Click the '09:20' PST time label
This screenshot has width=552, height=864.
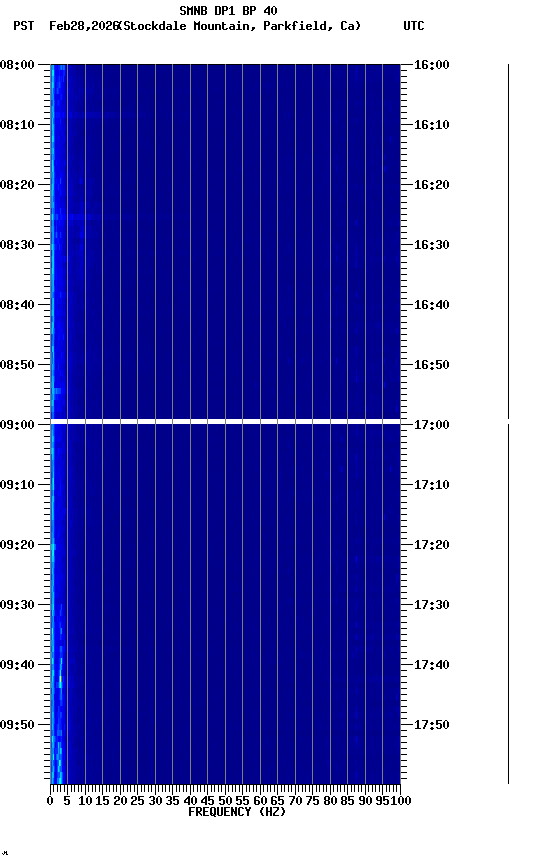tap(17, 546)
